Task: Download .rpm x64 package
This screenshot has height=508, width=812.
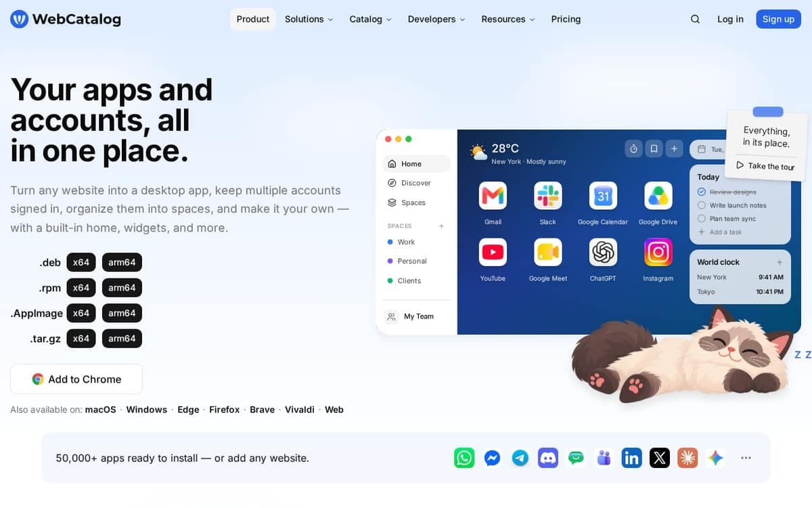Action: pyautogui.click(x=81, y=288)
